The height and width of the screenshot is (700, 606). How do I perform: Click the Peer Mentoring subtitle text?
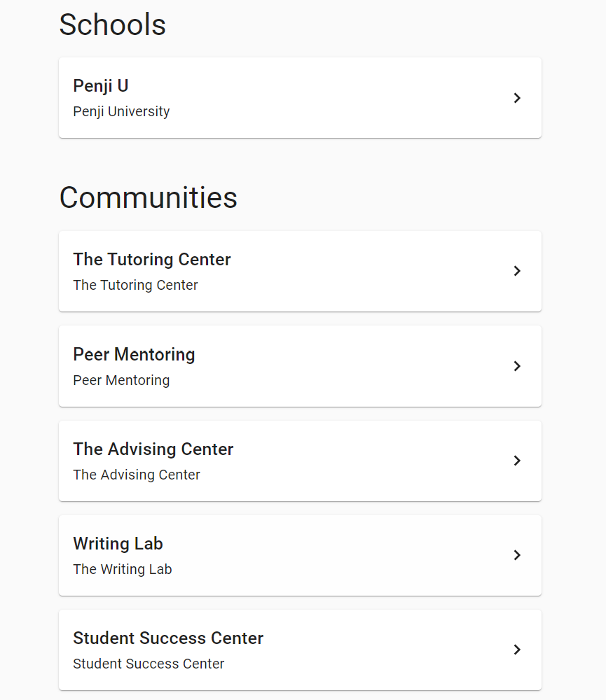[x=121, y=380]
